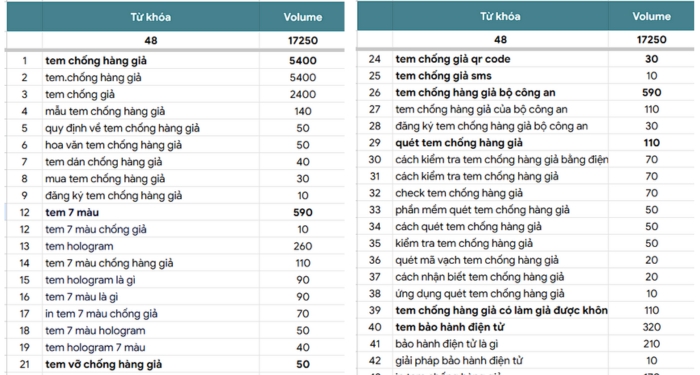Click the left 'Volume' column header
The height and width of the screenshot is (375, 700).
302,17
